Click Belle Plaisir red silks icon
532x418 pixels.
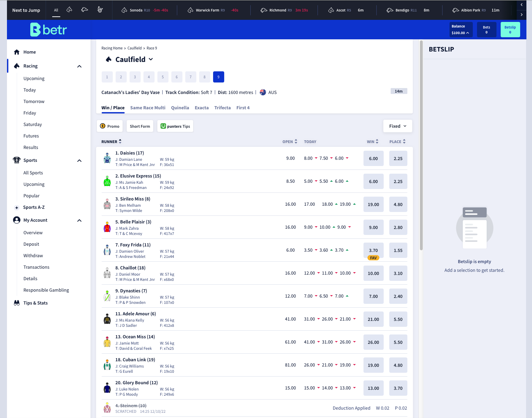click(107, 227)
